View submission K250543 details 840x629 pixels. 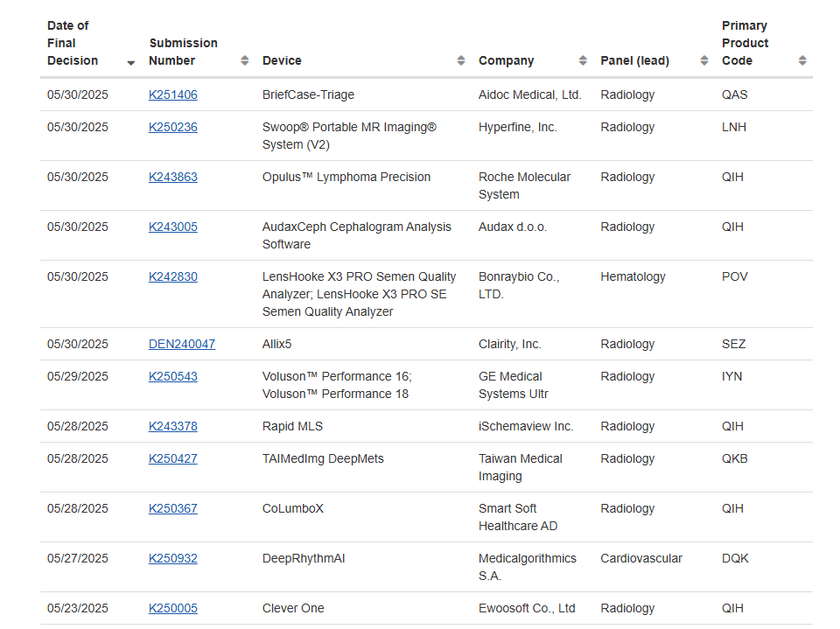coord(173,376)
